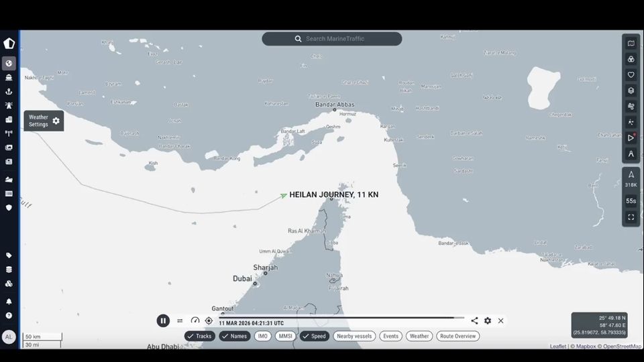Click the 55s refresh countdown
This screenshot has width=644, height=362.
pyautogui.click(x=631, y=200)
